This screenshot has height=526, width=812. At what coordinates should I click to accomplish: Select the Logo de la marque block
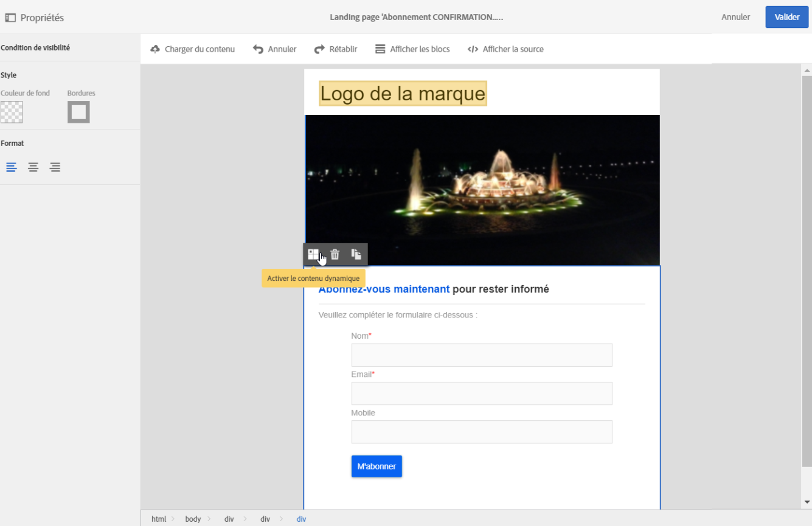(x=403, y=93)
